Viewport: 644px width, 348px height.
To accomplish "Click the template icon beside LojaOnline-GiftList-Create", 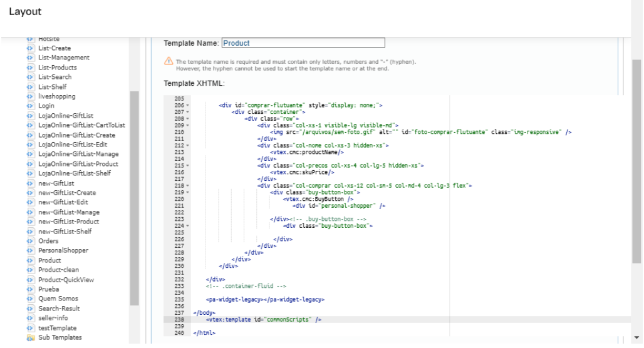I will click(31, 135).
